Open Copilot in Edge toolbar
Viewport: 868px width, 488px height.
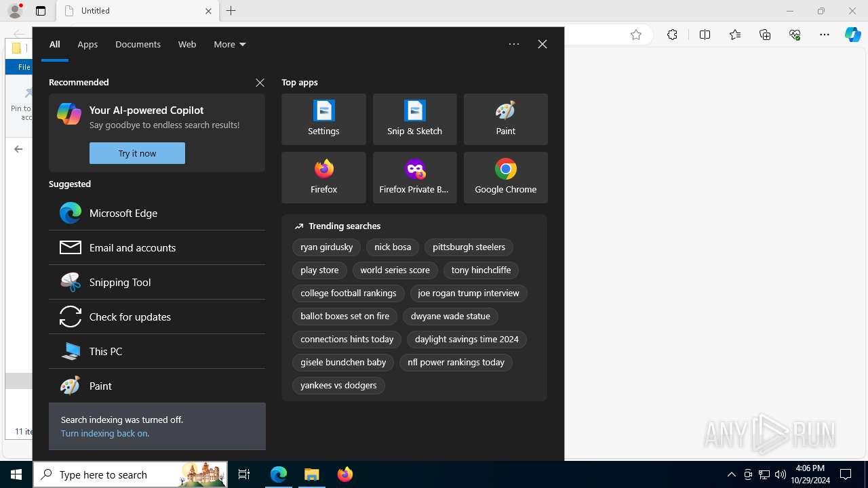click(x=852, y=35)
